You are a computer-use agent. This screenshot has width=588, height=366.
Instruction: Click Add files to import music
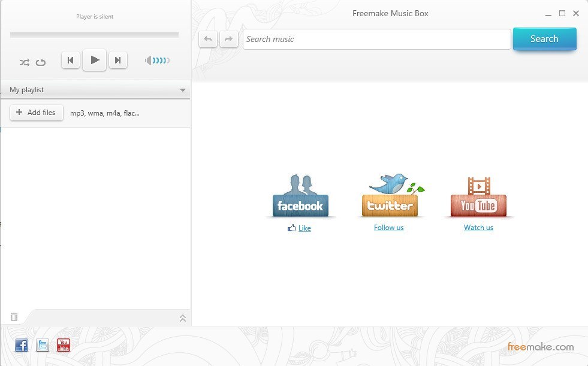click(x=36, y=112)
